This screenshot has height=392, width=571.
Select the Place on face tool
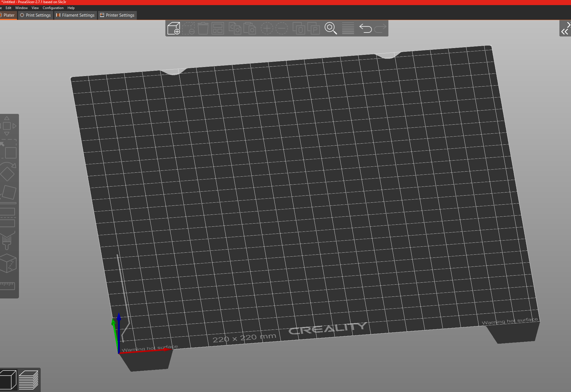coord(8,194)
